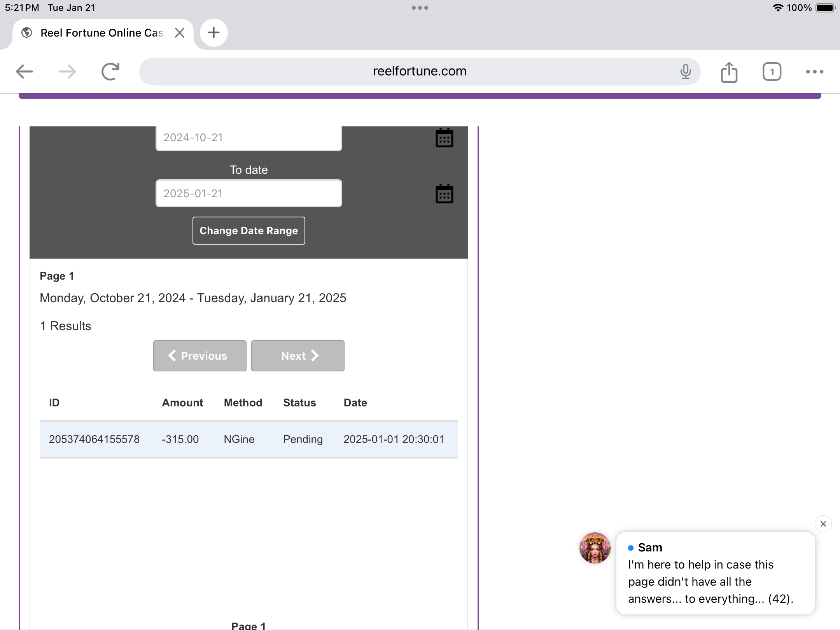Open calendar picker for From date
The width and height of the screenshot is (840, 630).
pyautogui.click(x=444, y=138)
